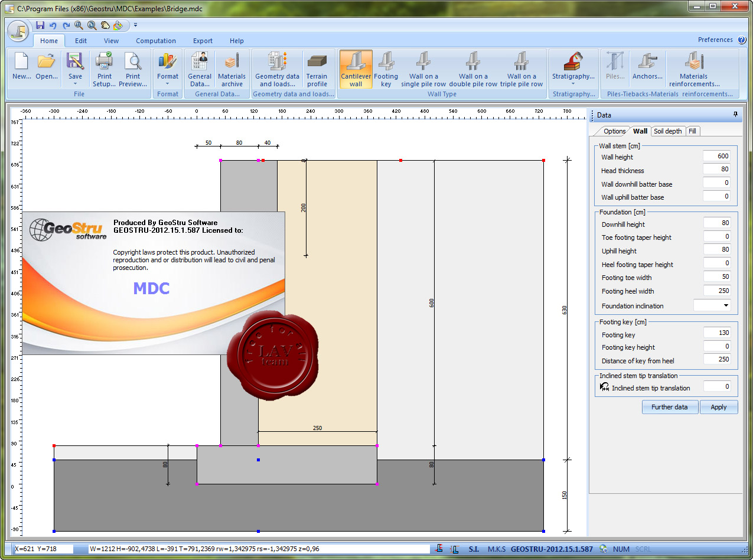The image size is (753, 560).
Task: Click the help question mark icon
Action: point(742,40)
